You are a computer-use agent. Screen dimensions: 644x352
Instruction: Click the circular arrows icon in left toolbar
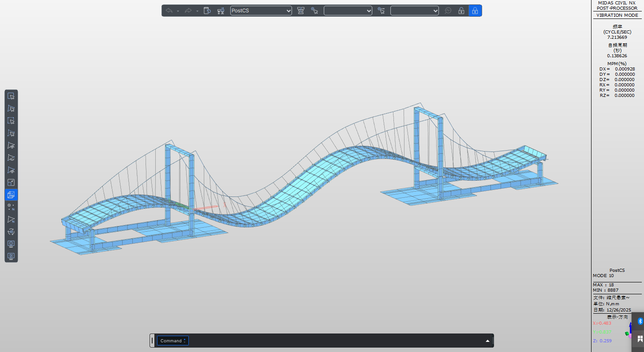pos(11,232)
